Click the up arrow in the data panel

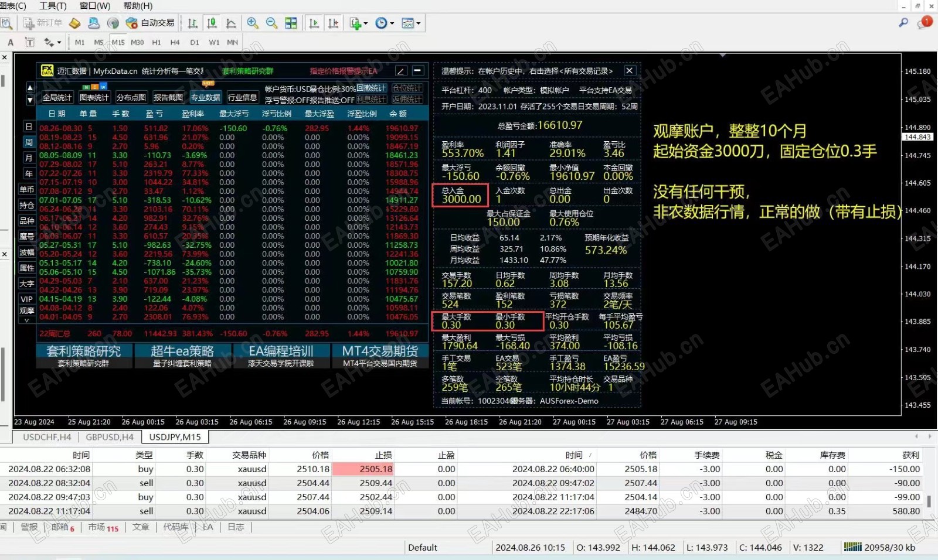30,88
